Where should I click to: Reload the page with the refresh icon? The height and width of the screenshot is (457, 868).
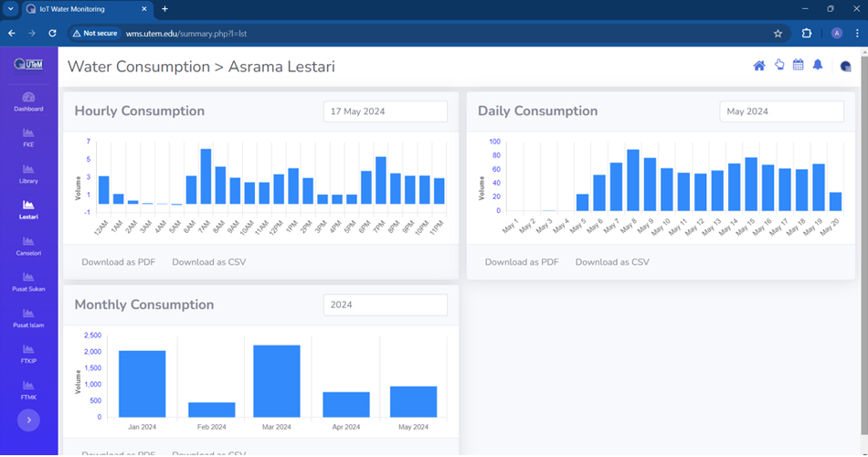point(53,33)
